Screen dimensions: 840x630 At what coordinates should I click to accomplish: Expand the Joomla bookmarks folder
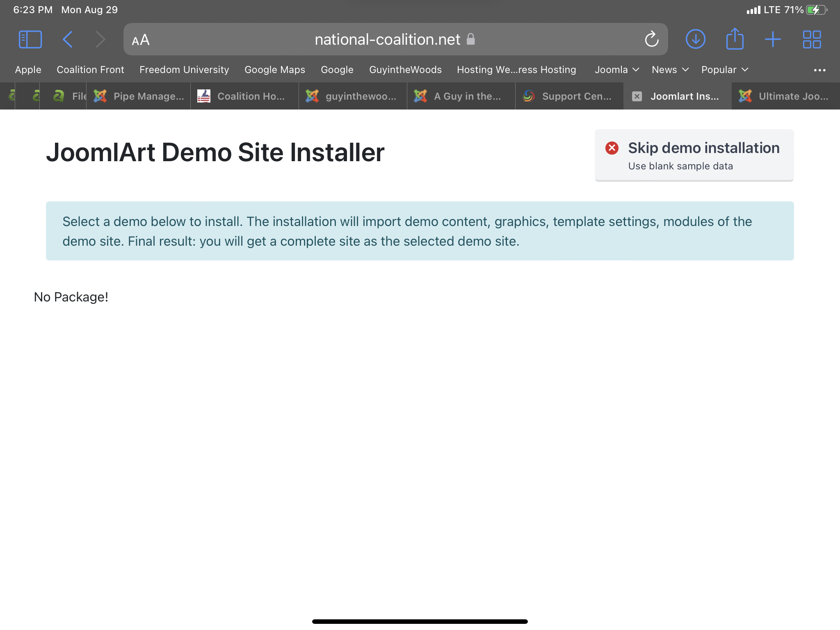pyautogui.click(x=616, y=70)
